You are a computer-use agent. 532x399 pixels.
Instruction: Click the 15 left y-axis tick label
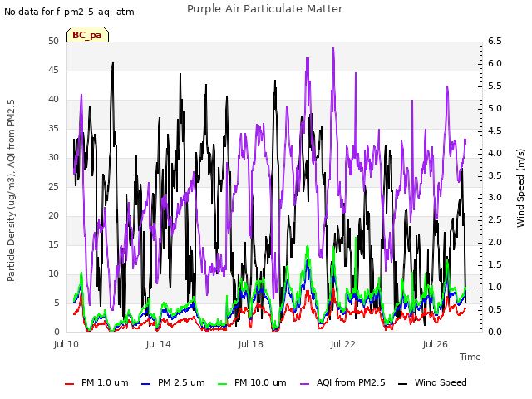53,245
